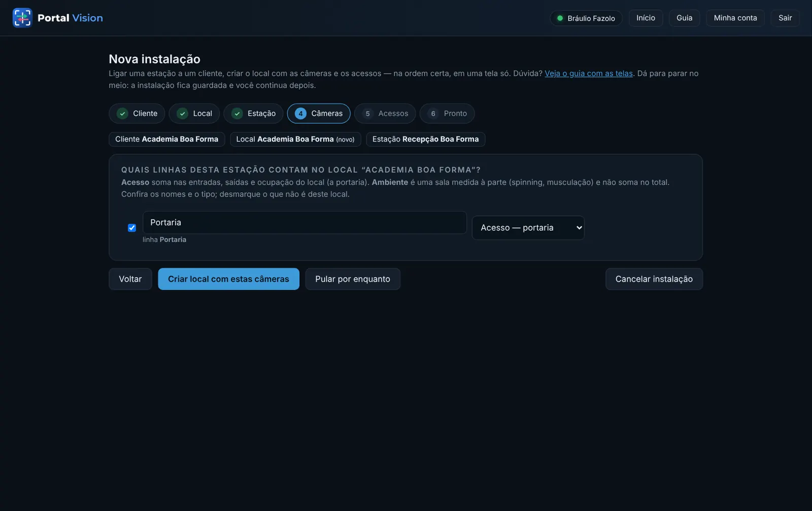Viewport: 812px width, 511px height.
Task: Click Sair to log out
Action: tap(785, 18)
